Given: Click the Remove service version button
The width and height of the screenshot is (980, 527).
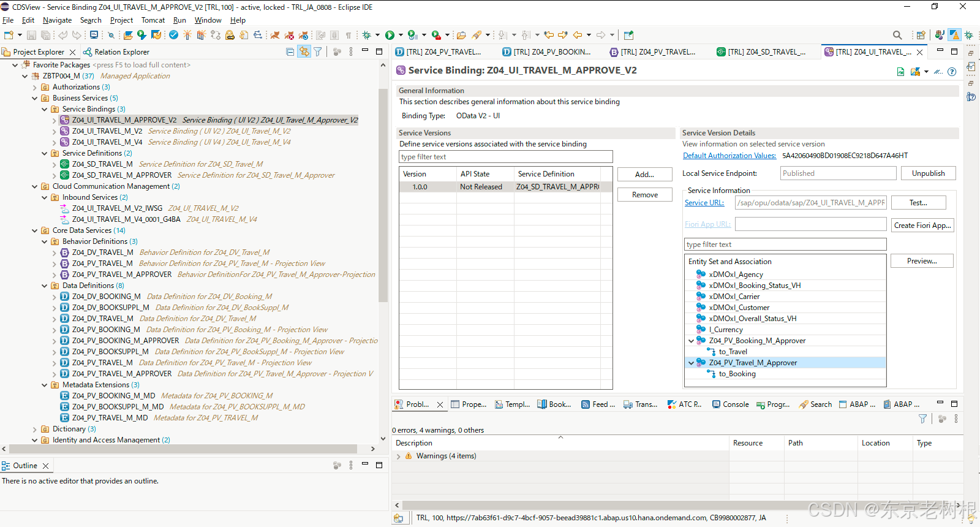Looking at the screenshot, I should point(644,195).
